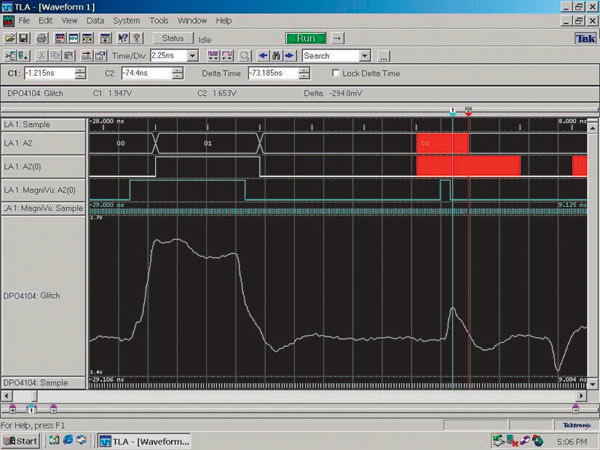The height and width of the screenshot is (450, 600).
Task: Click the C1 time input field
Action: (x=50, y=73)
